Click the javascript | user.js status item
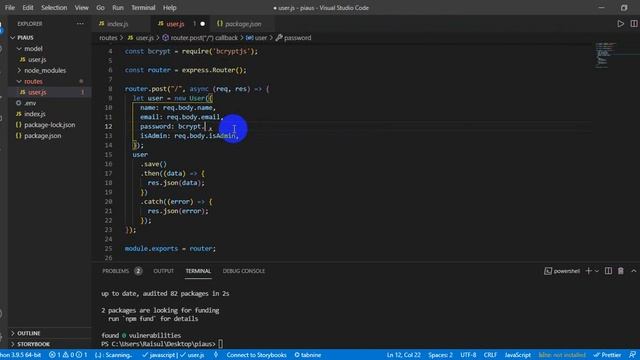The image size is (640, 360). tap(173, 355)
